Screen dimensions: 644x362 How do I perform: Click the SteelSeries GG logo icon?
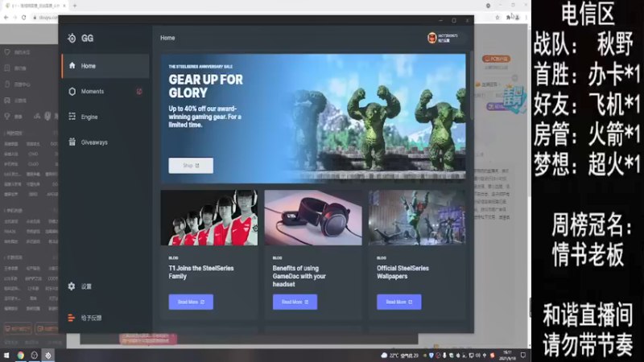(72, 38)
